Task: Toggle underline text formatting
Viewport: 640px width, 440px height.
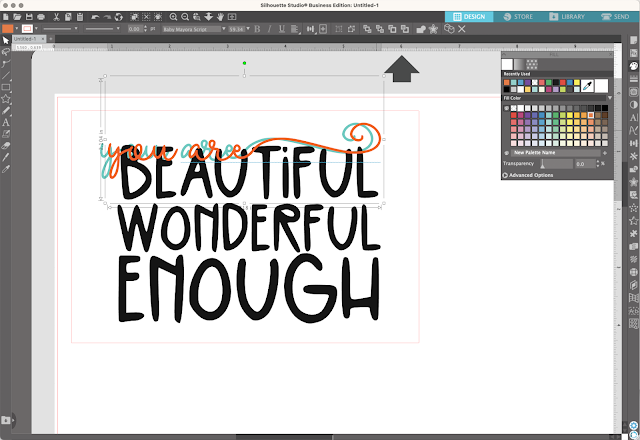Action: 282,30
